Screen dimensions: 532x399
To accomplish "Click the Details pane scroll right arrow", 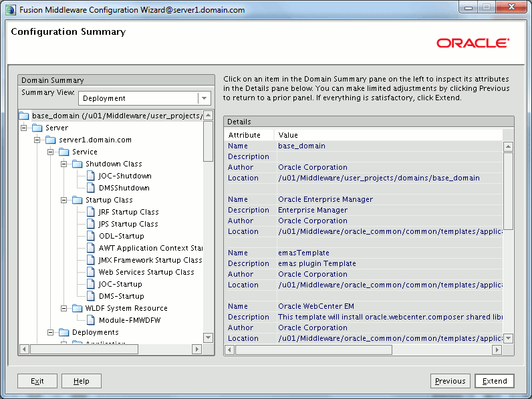I will (497, 350).
